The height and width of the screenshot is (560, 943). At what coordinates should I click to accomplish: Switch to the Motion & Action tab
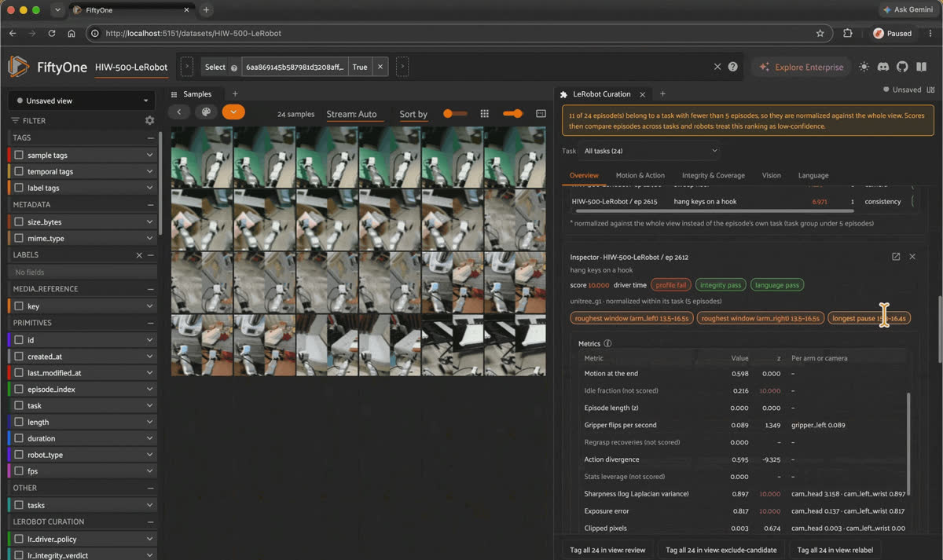point(640,175)
